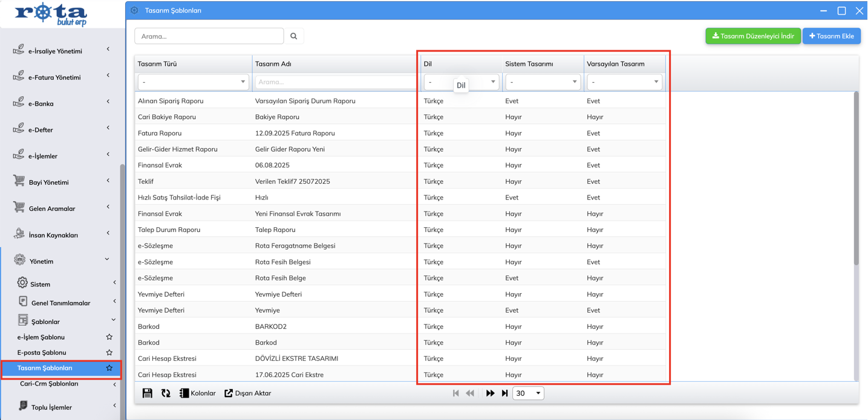Click the refresh icon in bottom toolbar

(x=166, y=393)
